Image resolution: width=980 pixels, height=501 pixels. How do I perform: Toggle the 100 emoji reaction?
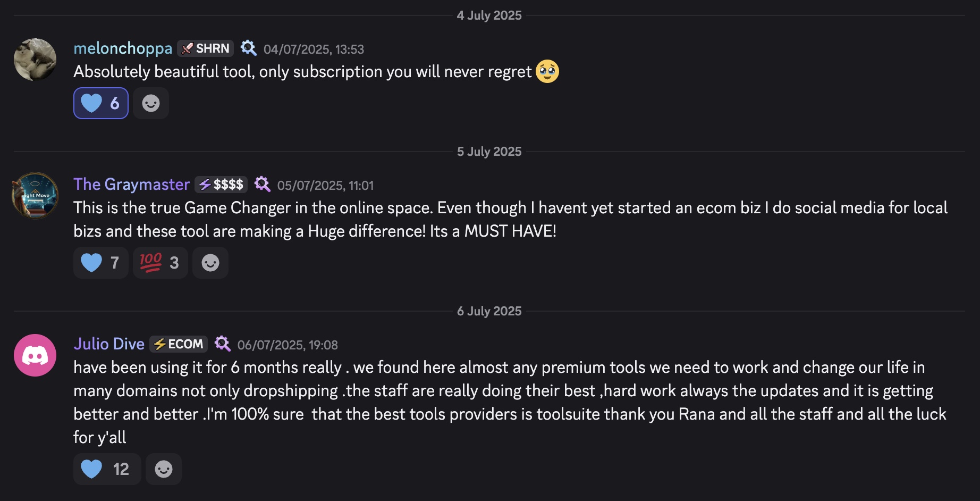pos(160,263)
